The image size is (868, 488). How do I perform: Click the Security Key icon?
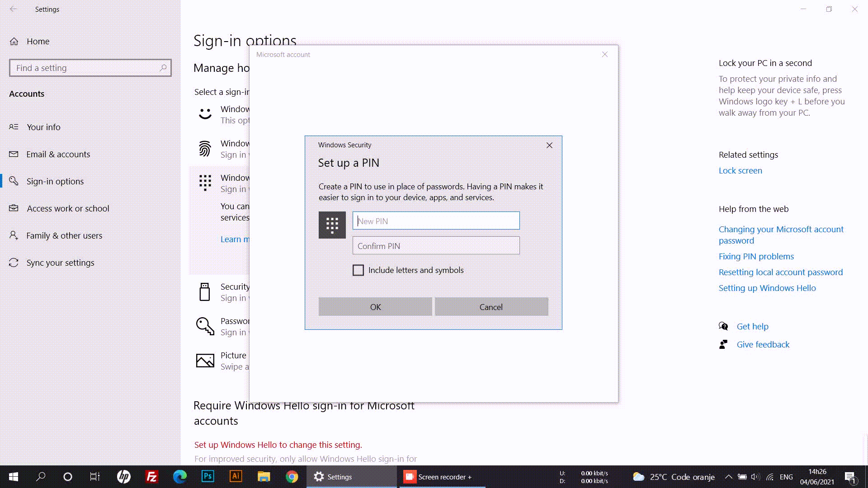(205, 292)
